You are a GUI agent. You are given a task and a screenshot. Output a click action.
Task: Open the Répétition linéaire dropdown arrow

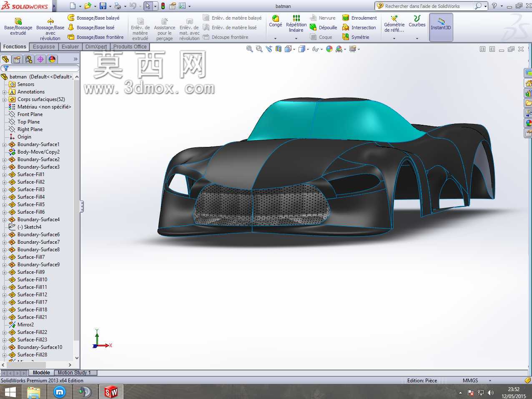296,38
